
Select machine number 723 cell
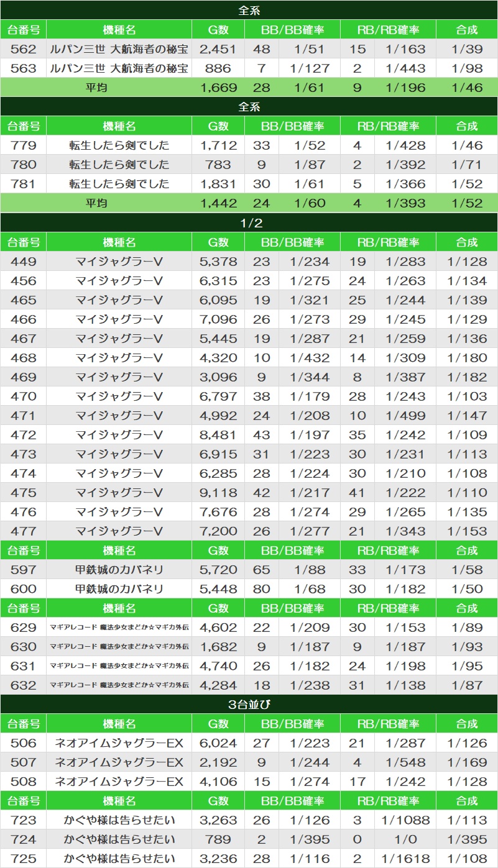click(23, 820)
